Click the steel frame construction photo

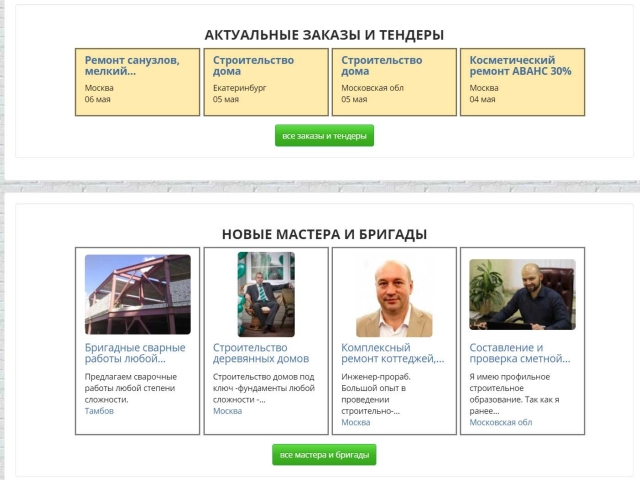tap(138, 294)
